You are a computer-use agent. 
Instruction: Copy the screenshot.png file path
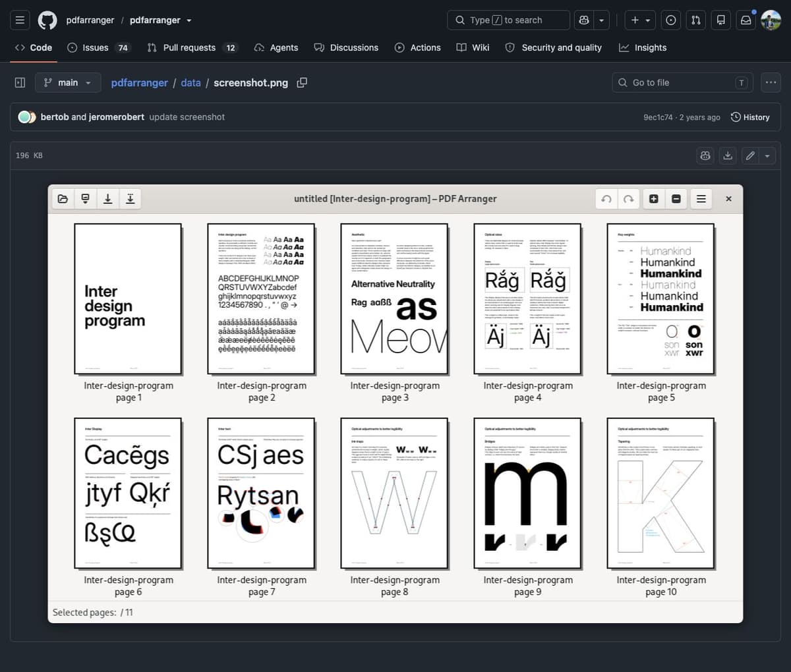tap(302, 83)
